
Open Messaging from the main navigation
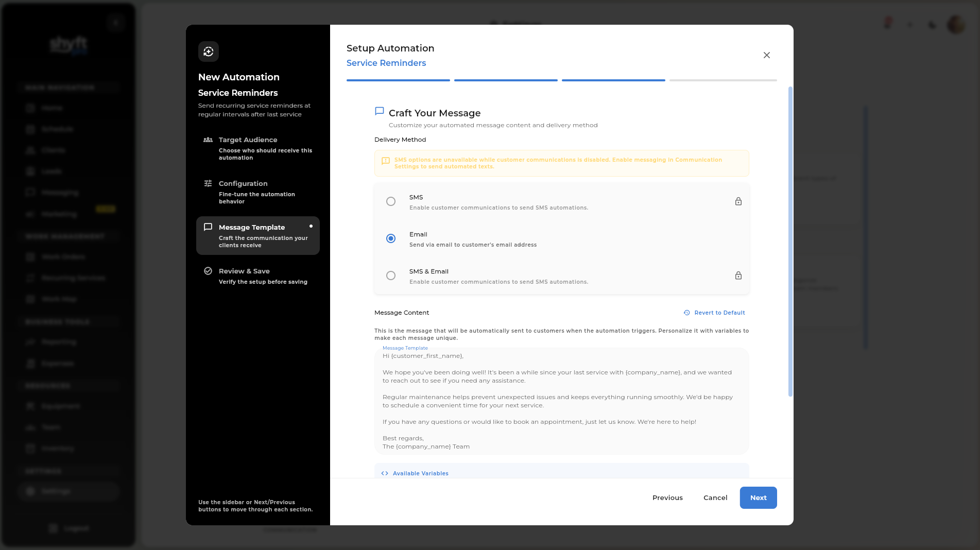60,192
